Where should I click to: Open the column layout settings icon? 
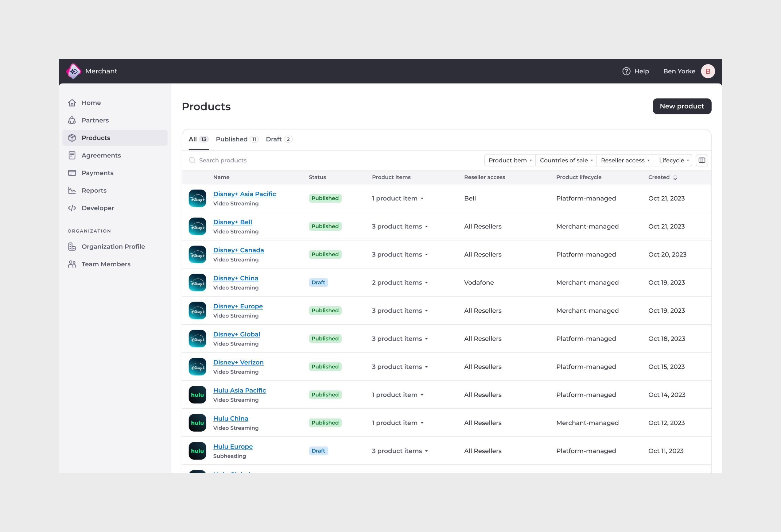702,160
